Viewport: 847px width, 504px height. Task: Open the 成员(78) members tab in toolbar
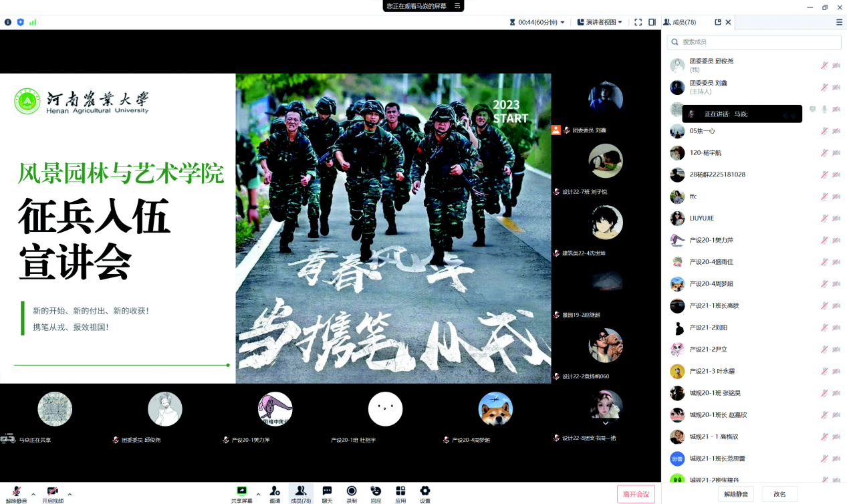pyautogui.click(x=301, y=494)
